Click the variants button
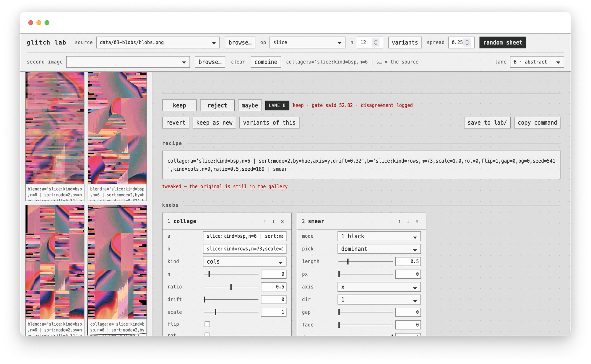This screenshot has height=364, width=591. point(405,43)
